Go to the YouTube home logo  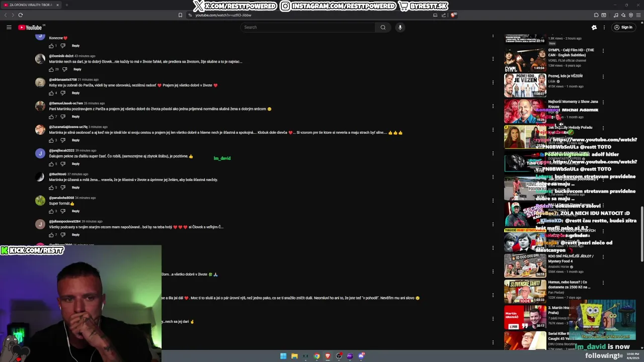(30, 27)
